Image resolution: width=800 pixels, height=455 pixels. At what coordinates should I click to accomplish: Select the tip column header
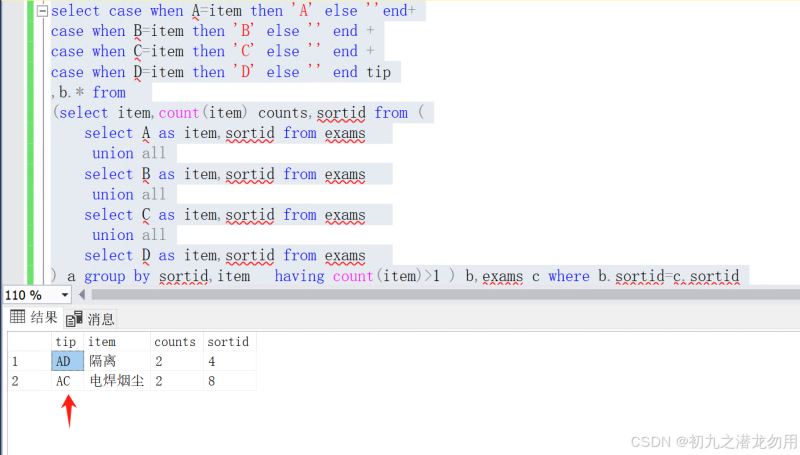point(66,341)
